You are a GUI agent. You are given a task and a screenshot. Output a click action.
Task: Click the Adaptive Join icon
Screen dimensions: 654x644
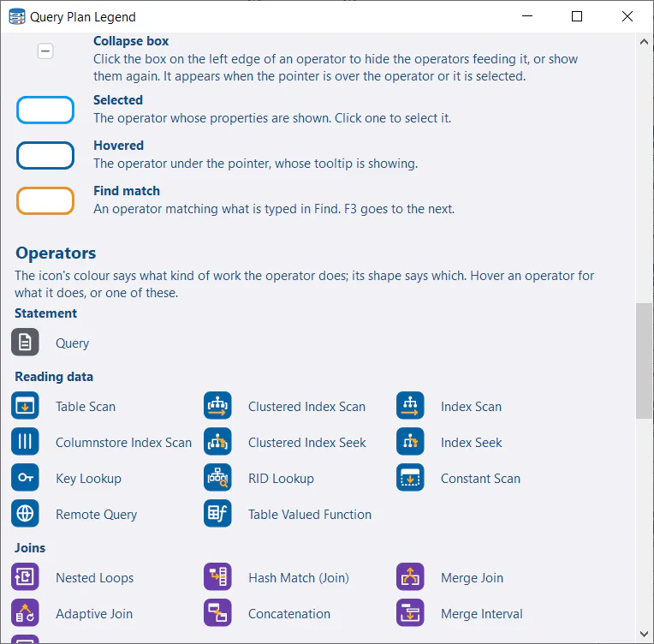(x=25, y=612)
